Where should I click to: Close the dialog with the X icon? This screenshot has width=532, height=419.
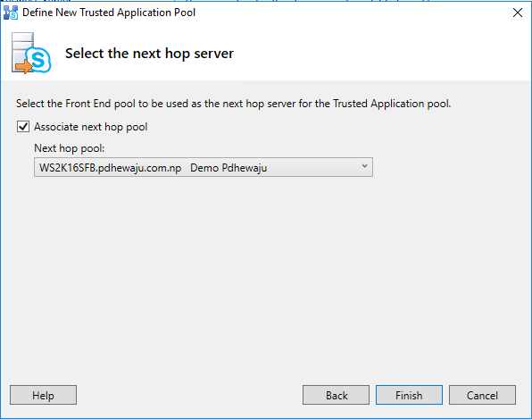pyautogui.click(x=518, y=13)
